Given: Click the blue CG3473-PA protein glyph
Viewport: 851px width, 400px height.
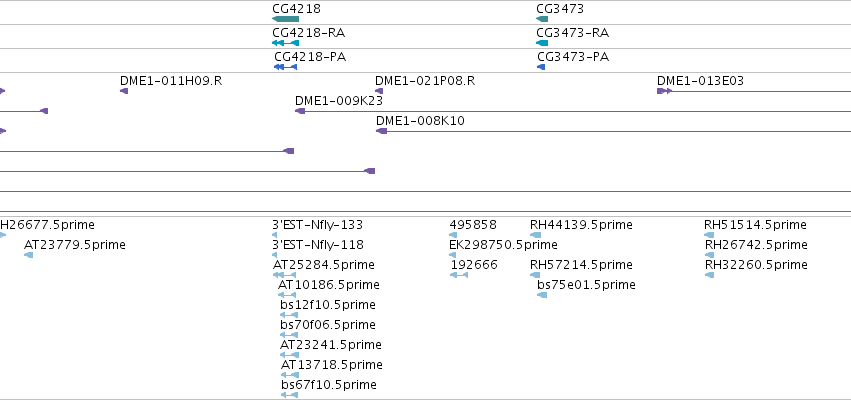Looking at the screenshot, I should point(541,67).
